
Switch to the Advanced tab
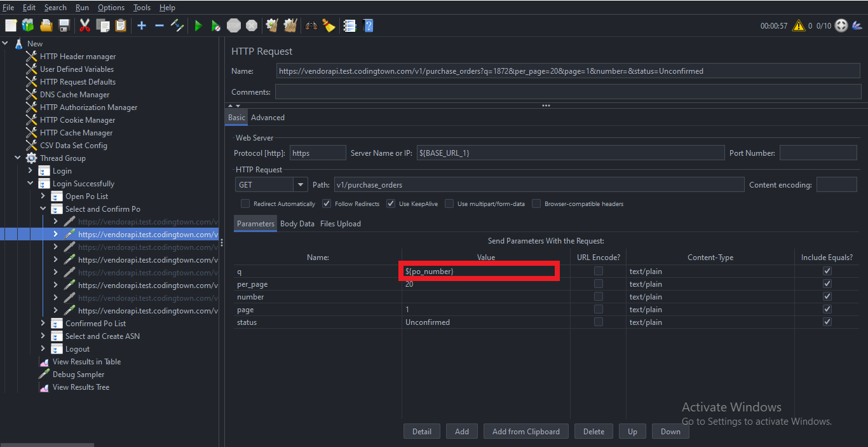tap(268, 118)
